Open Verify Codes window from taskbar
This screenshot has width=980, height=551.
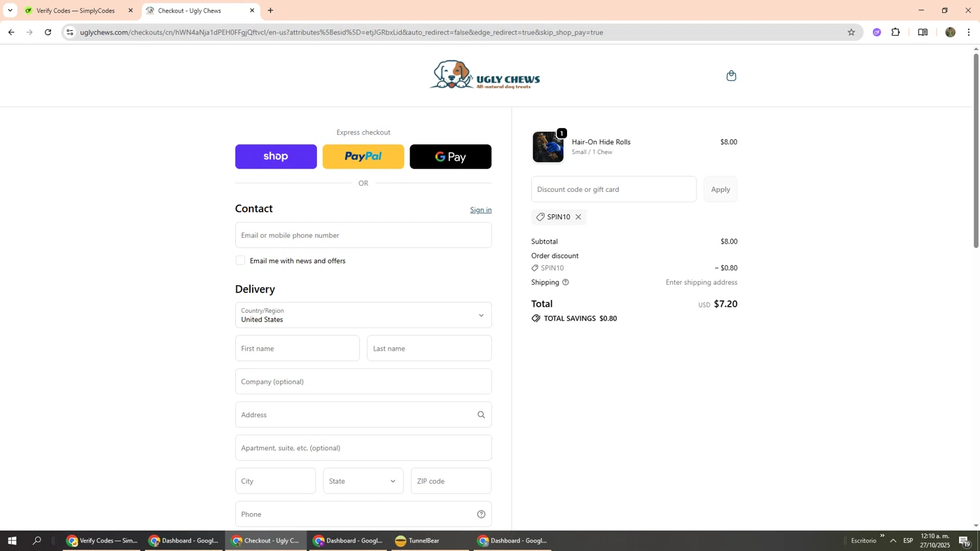(102, 541)
